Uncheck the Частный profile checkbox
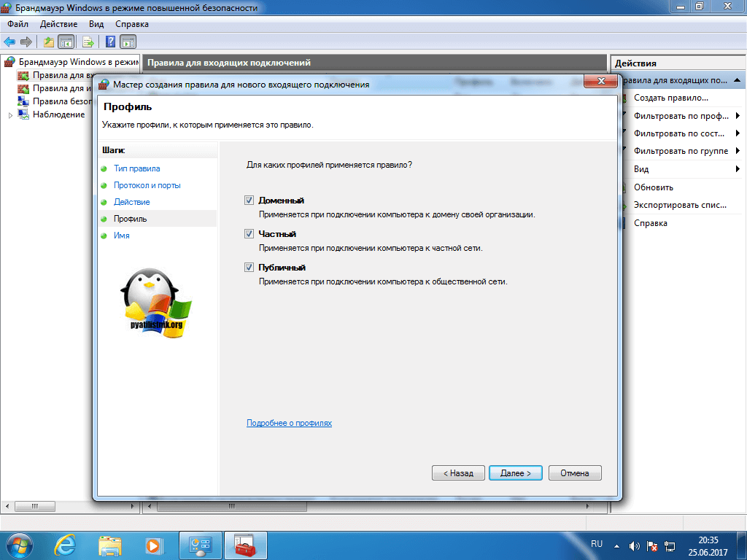747x560 pixels. [x=249, y=234]
